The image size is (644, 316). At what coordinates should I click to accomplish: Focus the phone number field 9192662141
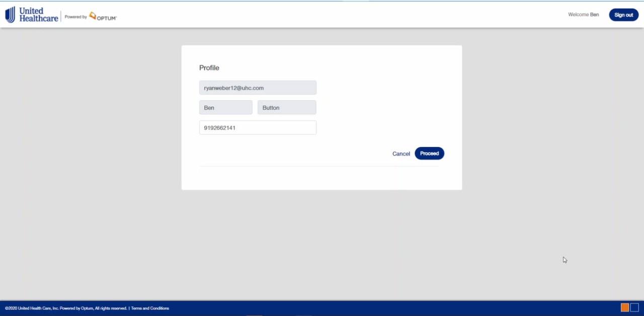point(258,128)
